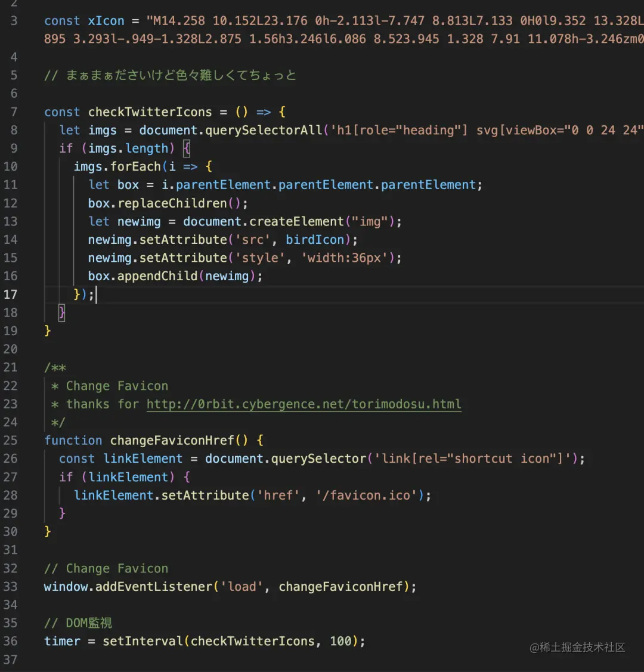The width and height of the screenshot is (644, 672).
Task: Click the highlighted closing brace on line 18
Action: (61, 312)
